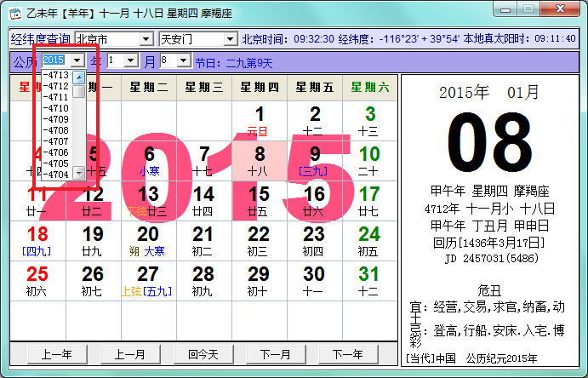Image resolution: width=588 pixels, height=378 pixels.
Task: Click the year list scroll-down arrow
Action: point(79,173)
